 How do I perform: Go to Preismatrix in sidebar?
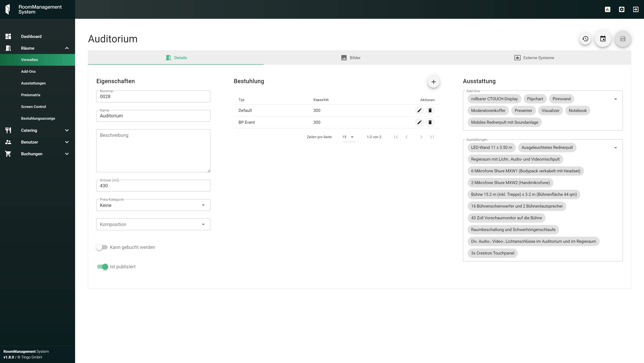click(x=31, y=95)
